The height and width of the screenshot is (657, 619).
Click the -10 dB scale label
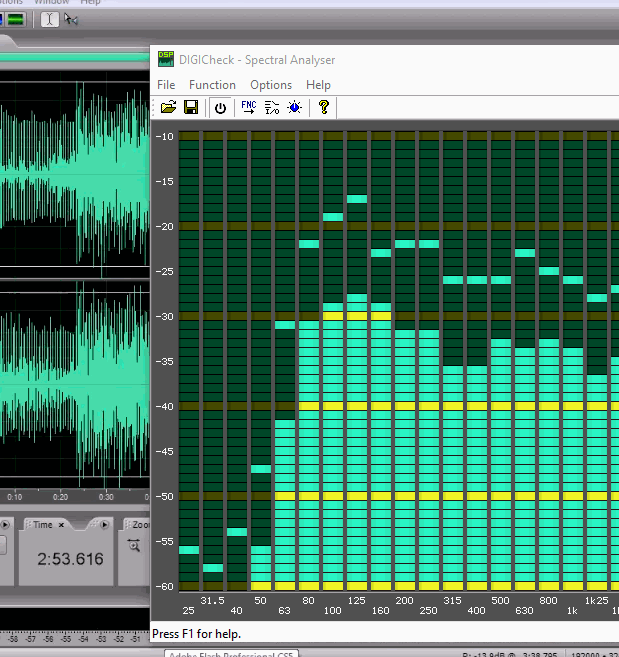164,136
